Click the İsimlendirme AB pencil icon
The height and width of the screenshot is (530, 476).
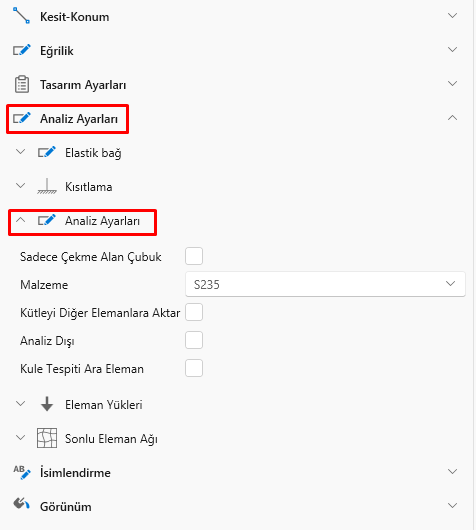[22, 472]
